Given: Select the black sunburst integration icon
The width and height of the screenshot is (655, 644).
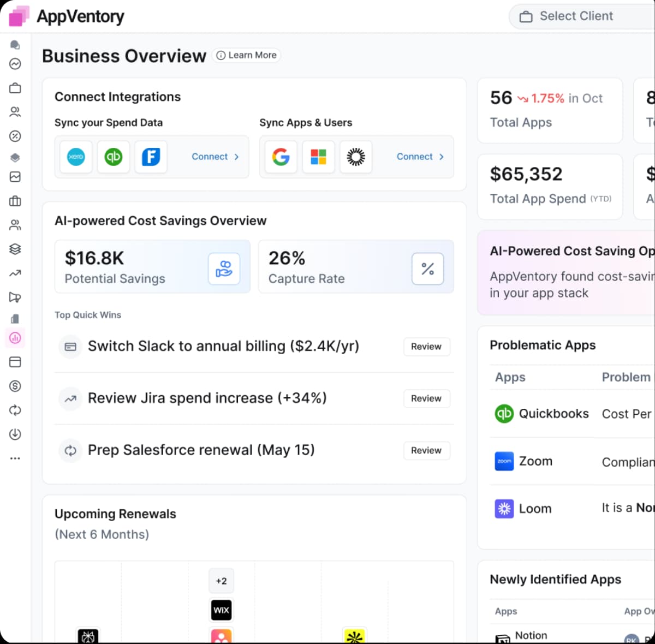Looking at the screenshot, I should (x=356, y=157).
